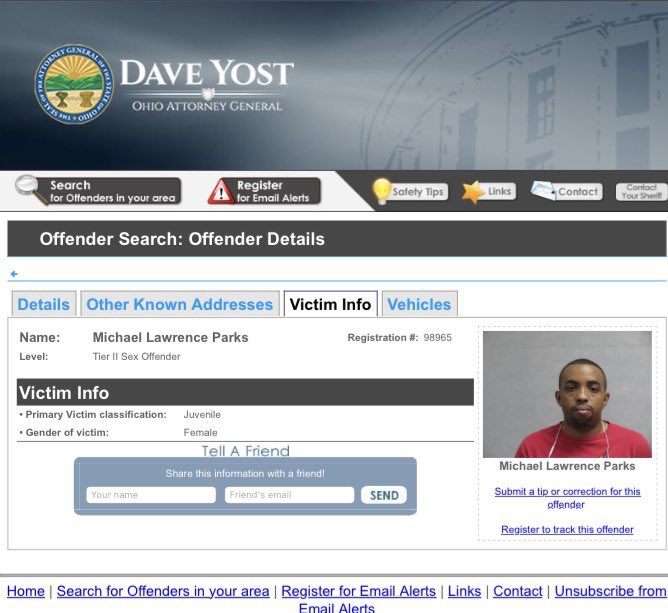
Task: Focus the Friend's email field
Action: point(289,495)
